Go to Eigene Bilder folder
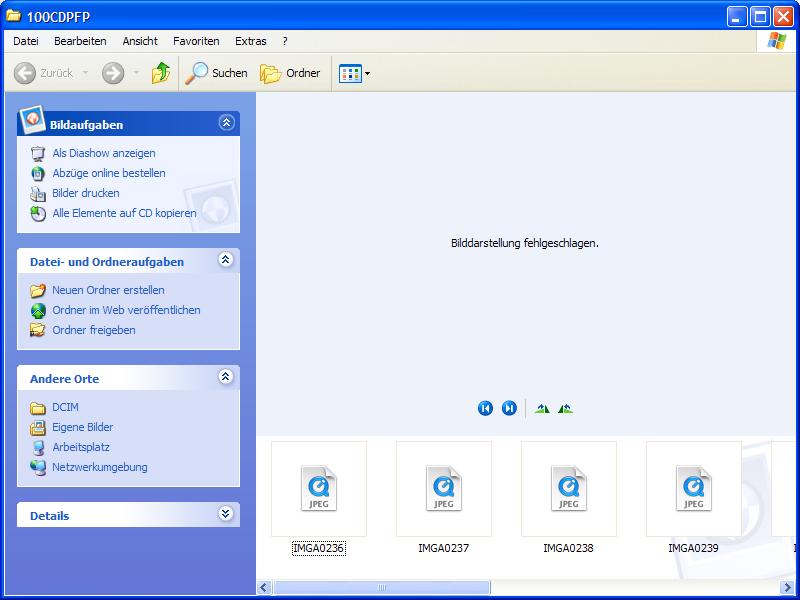Viewport: 800px width, 600px height. (83, 427)
